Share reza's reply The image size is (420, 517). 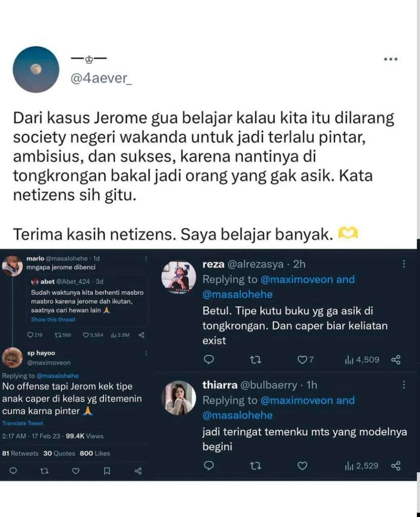coord(396,359)
